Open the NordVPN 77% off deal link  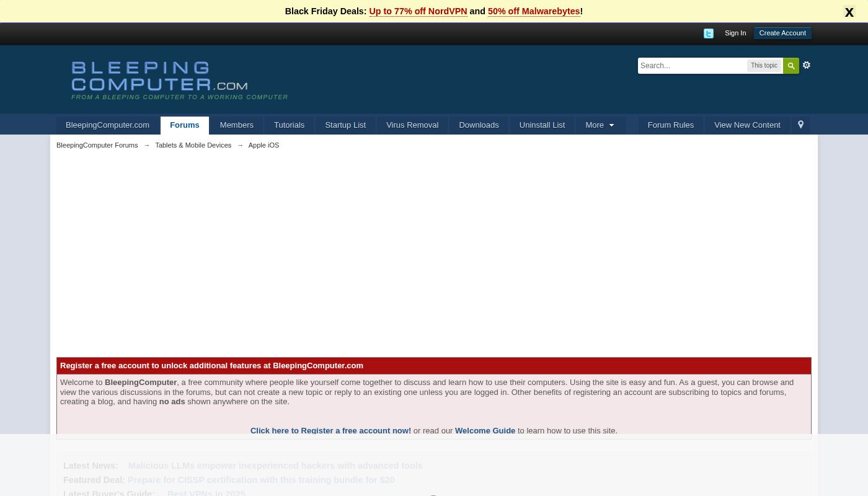coord(418,11)
